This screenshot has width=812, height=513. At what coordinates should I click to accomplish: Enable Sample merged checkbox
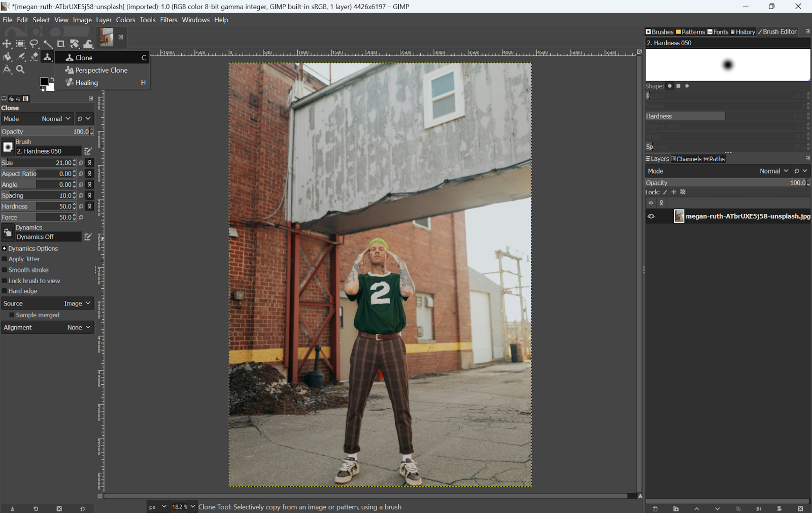tap(12, 315)
